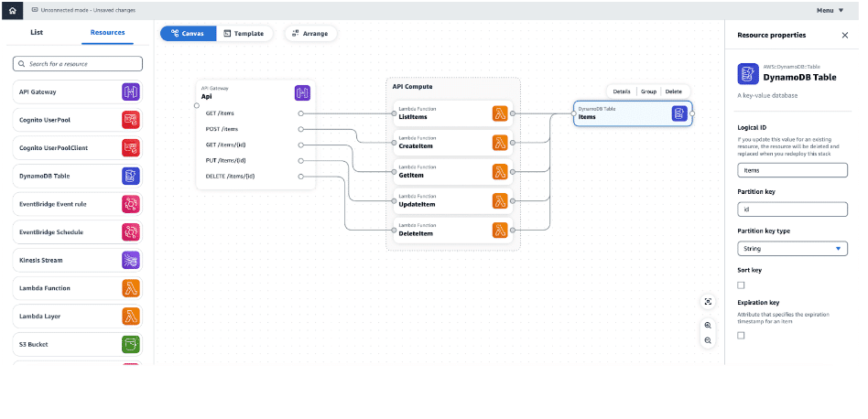Click the Group button above Items table
This screenshot has width=868, height=419.
coord(648,91)
